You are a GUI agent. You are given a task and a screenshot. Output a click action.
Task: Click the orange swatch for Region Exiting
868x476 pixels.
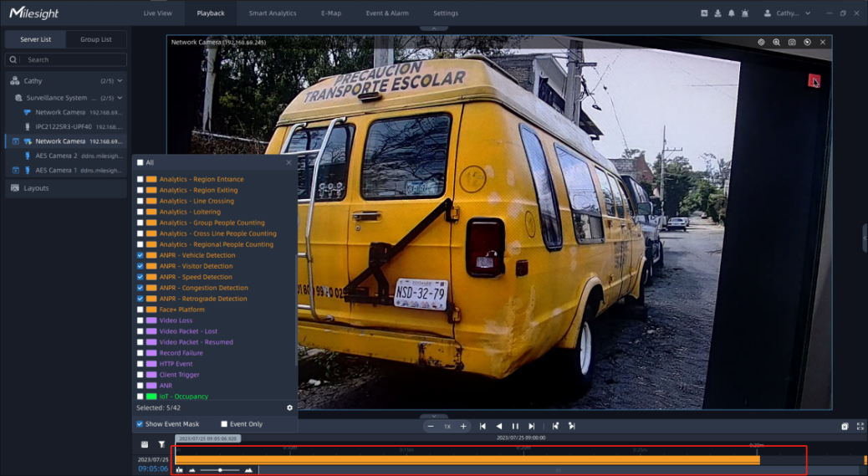(151, 191)
